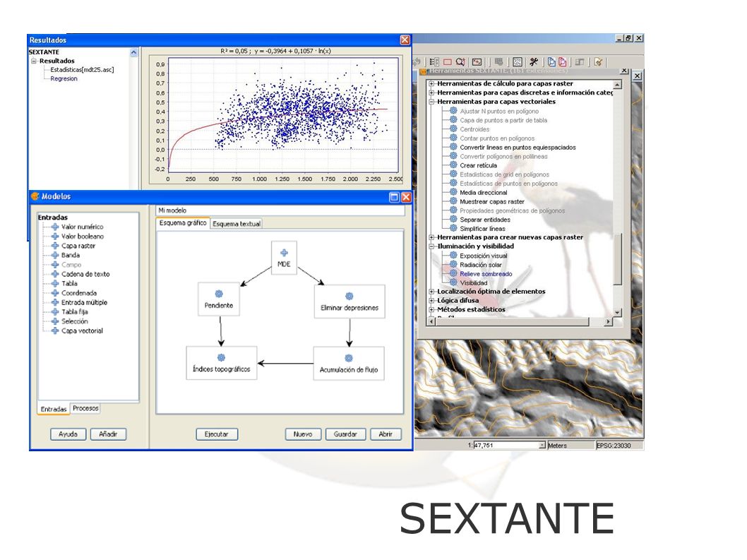Click the plus icon beside Tabla fija
747x560 pixels.
tap(55, 311)
